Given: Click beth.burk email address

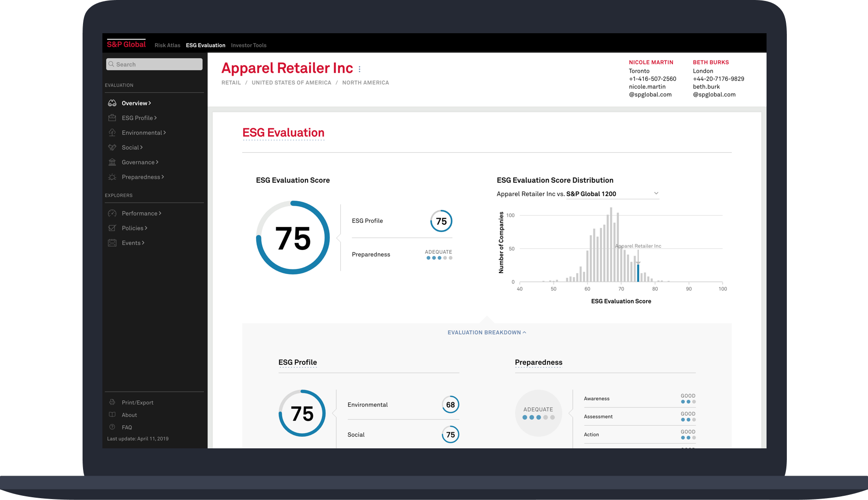Looking at the screenshot, I should point(714,90).
